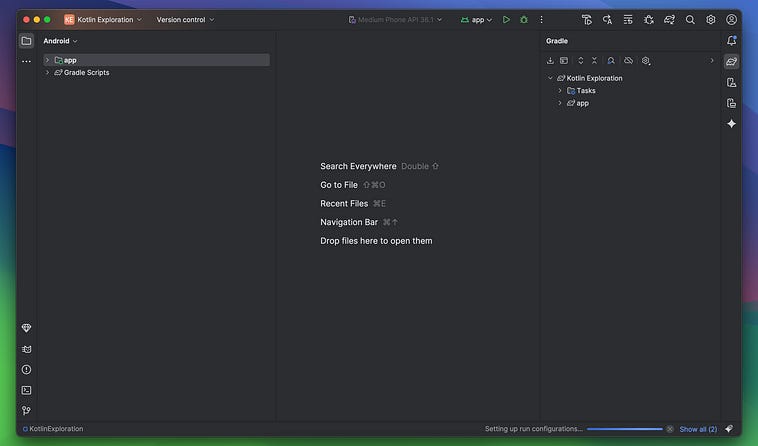The width and height of the screenshot is (758, 446).
Task: Open the Medium Phone API 36.1 device selector
Action: pos(395,20)
